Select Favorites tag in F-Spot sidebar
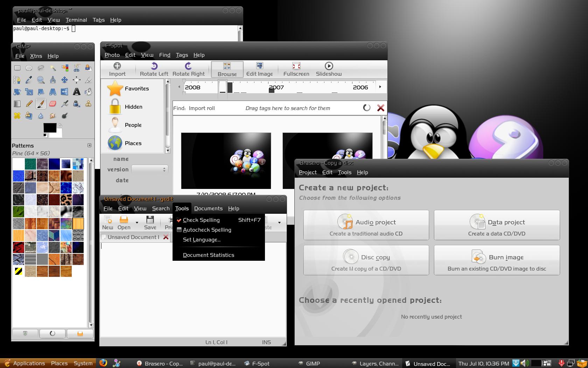The image size is (588, 368). pos(132,89)
